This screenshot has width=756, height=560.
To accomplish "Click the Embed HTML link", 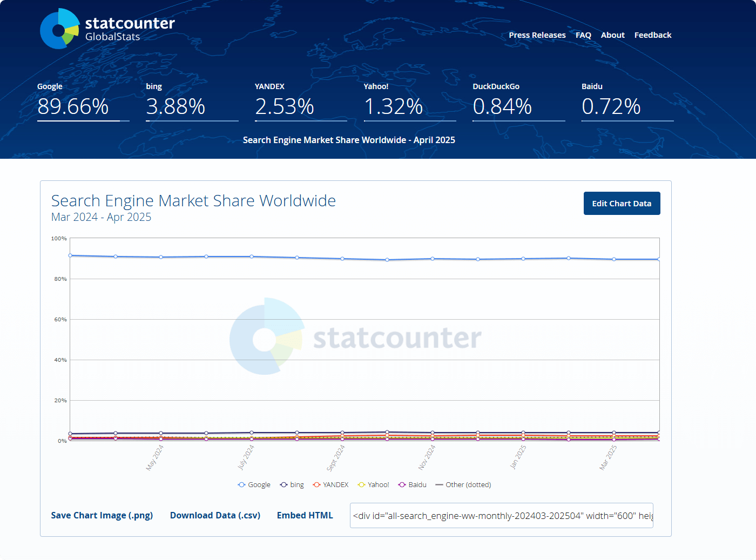I will point(305,515).
